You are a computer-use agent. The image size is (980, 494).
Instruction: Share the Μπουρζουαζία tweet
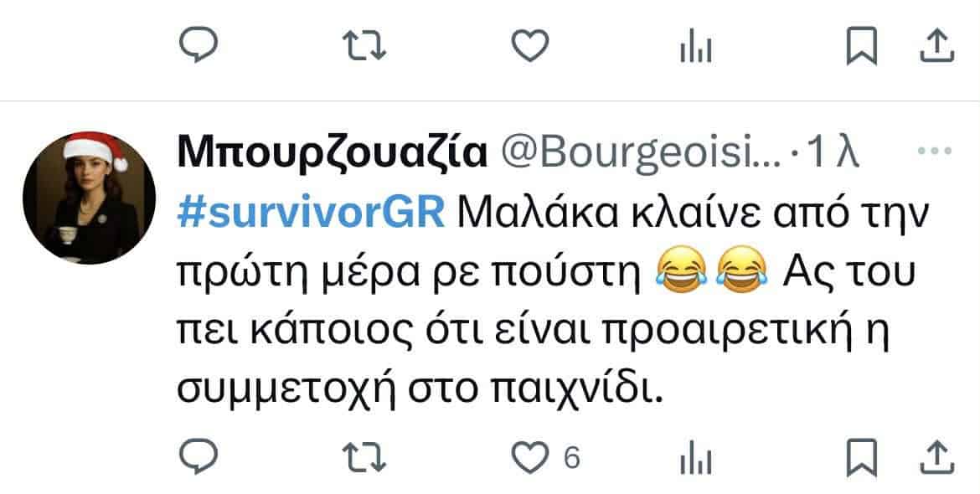tap(937, 458)
